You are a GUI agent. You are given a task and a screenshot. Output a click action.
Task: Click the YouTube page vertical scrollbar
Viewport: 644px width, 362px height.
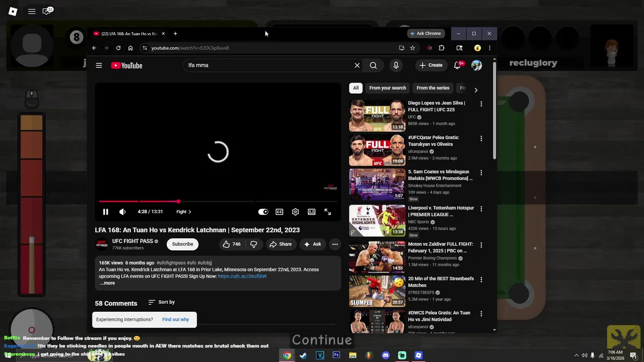[495, 111]
